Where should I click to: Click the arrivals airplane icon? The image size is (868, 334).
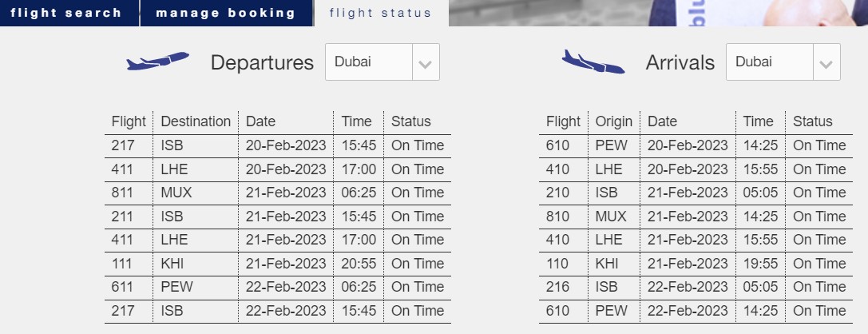(x=593, y=62)
